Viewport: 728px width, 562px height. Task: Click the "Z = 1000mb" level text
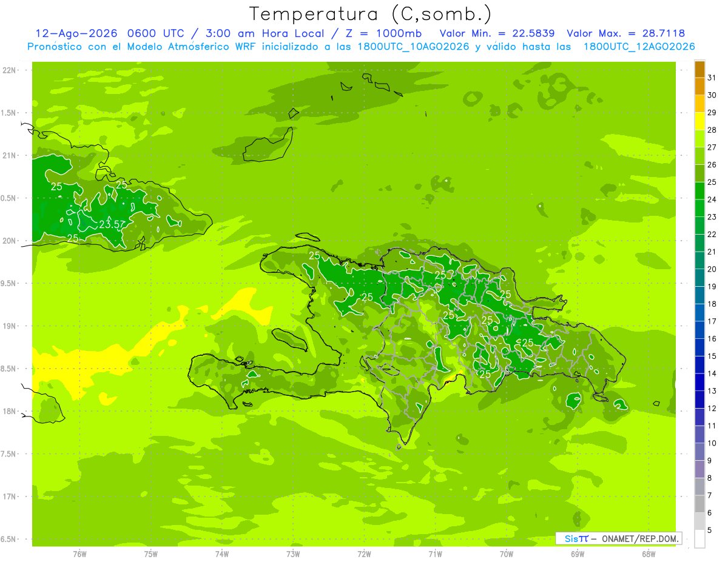pos(383,33)
